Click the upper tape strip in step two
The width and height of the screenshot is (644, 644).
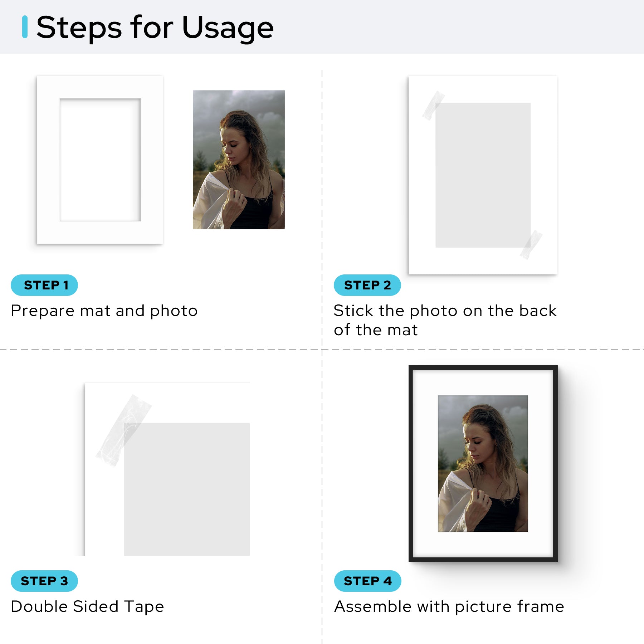pyautogui.click(x=433, y=106)
